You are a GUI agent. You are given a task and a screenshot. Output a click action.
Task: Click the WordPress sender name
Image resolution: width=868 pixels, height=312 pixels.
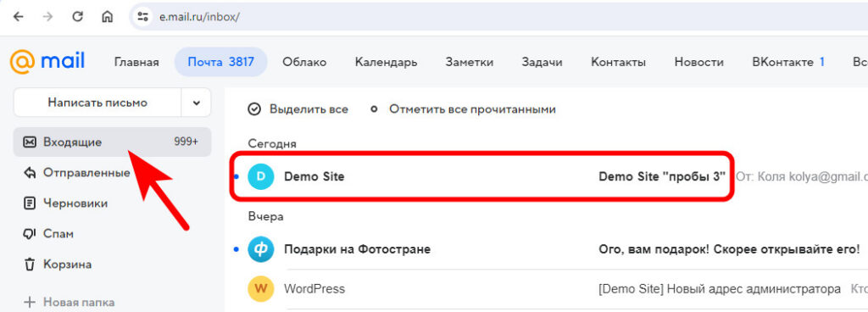click(314, 289)
